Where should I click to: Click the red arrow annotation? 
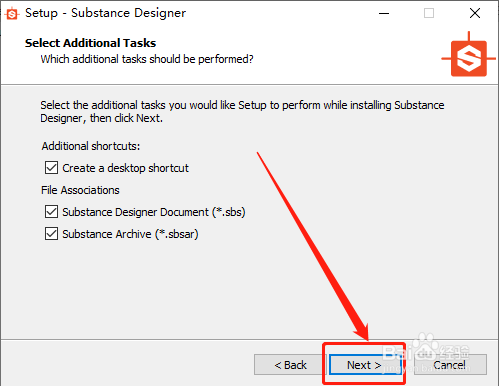[x=313, y=247]
